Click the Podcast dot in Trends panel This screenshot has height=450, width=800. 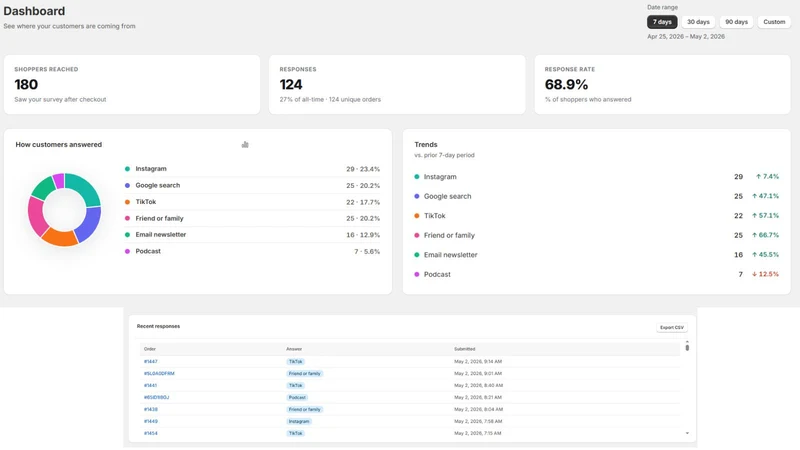(x=417, y=274)
